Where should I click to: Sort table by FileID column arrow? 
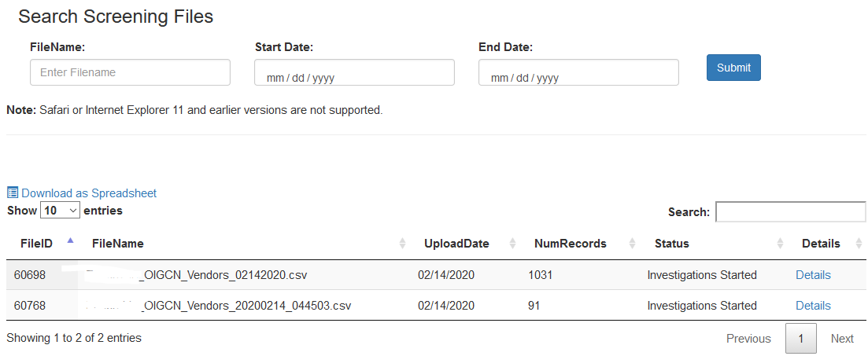(70, 242)
